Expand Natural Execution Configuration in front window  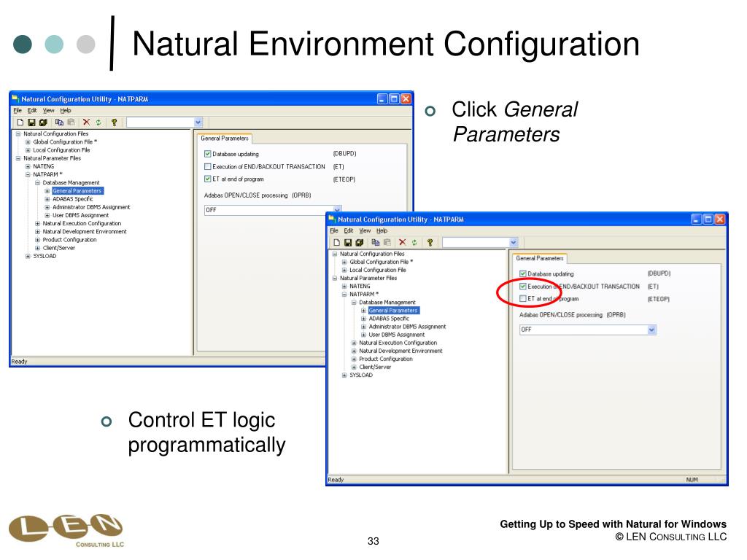354,343
